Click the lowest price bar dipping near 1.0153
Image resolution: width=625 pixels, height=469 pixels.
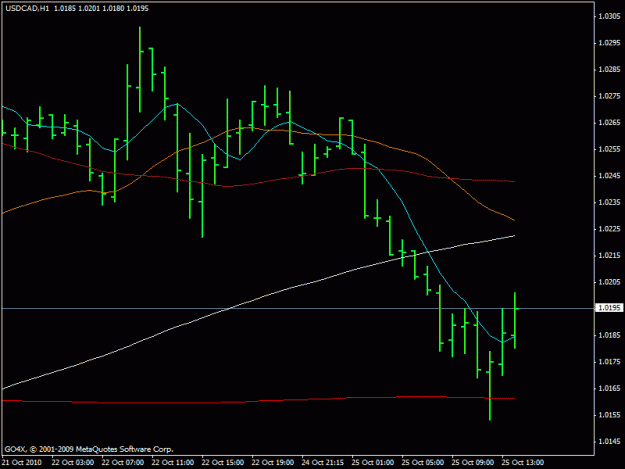tap(490, 386)
